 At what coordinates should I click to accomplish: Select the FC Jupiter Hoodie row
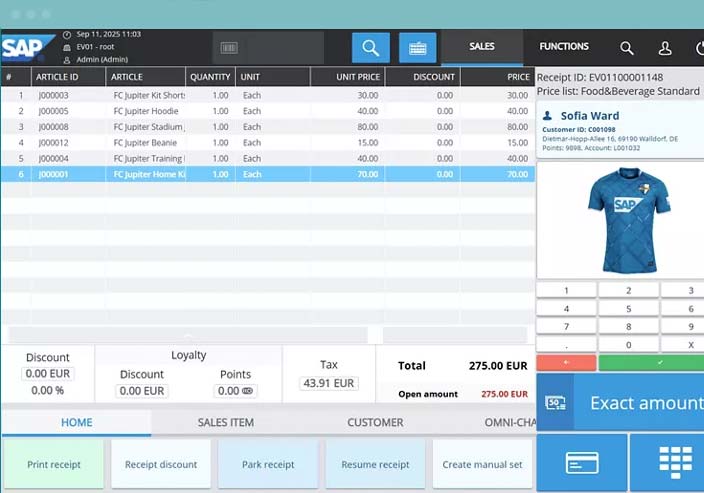tap(268, 111)
